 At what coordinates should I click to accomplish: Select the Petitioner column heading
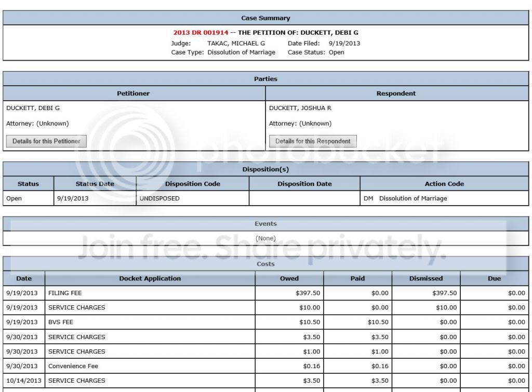[x=134, y=93]
